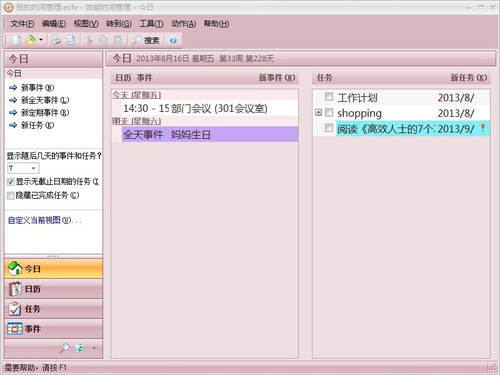The height and width of the screenshot is (375, 500).
Task: Click the arrow icon beside 新全天事件
Action: 13,100
